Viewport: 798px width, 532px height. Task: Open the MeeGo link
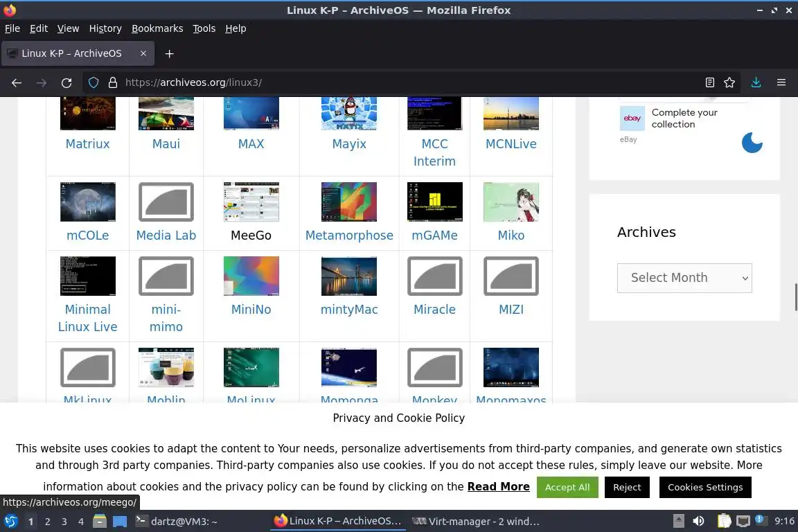[251, 236]
